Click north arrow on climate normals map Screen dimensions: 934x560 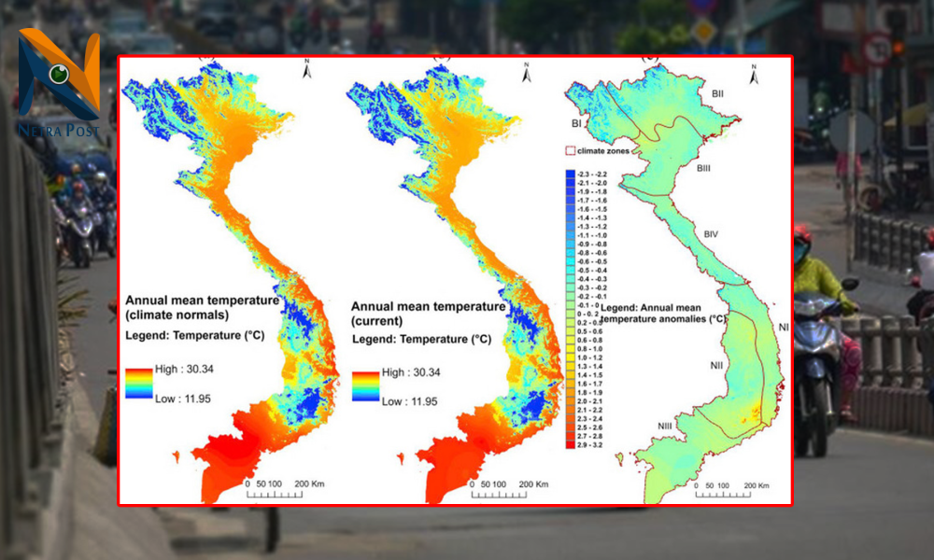306,68
